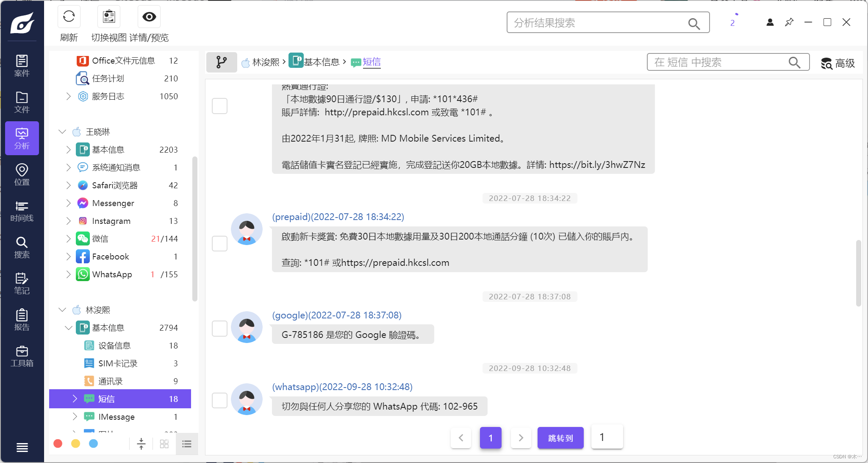Click the refresh (刷新) icon
868x463 pixels.
(69, 17)
